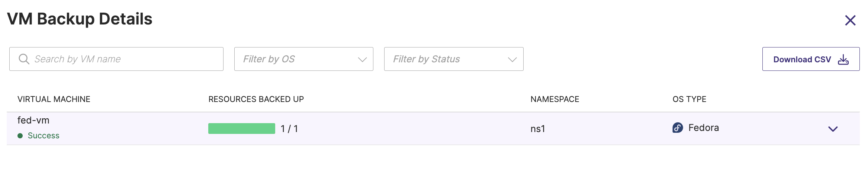Click the download tray icon
The height and width of the screenshot is (181, 868).
coord(843,59)
